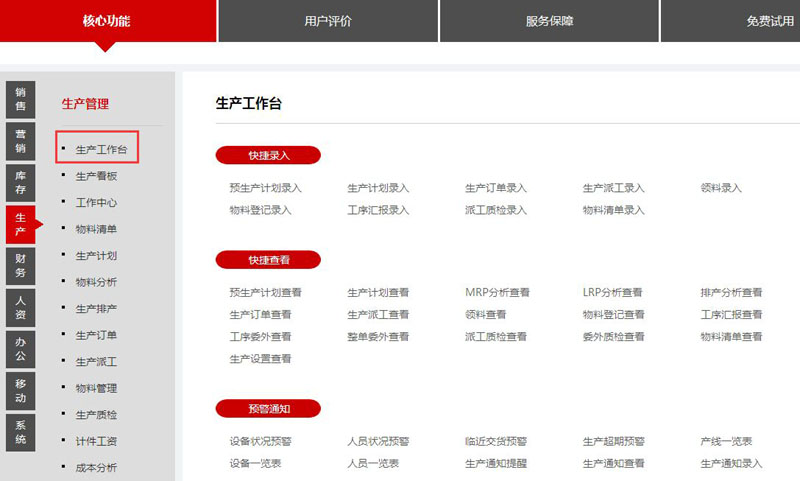Open the 人资 sidebar module
Image resolution: width=800 pixels, height=481 pixels.
tap(20, 307)
